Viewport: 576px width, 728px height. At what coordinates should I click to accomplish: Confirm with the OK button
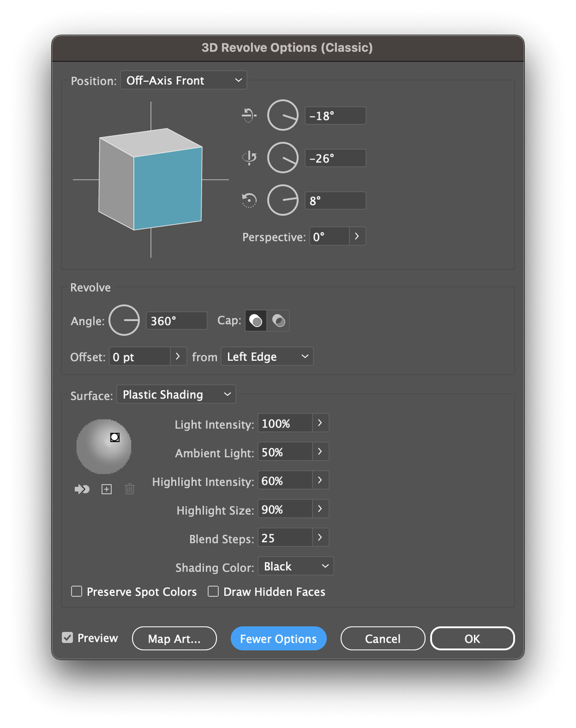(x=472, y=638)
